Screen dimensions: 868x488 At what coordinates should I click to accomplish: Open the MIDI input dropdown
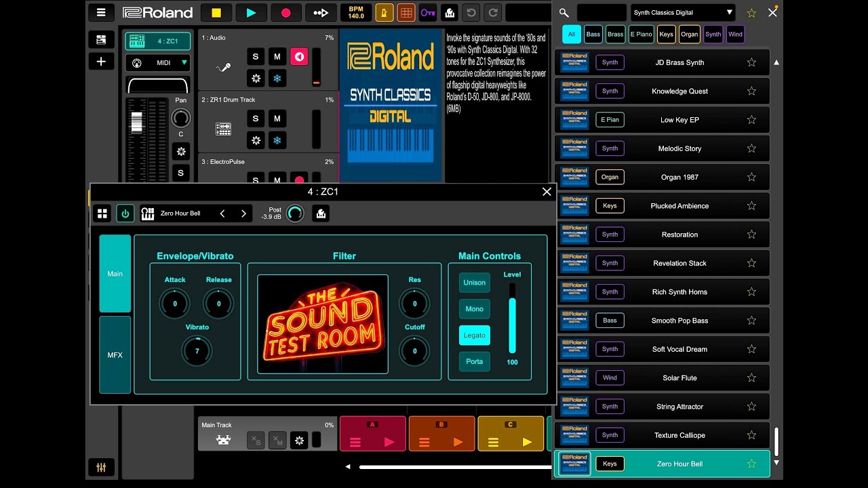(x=158, y=63)
